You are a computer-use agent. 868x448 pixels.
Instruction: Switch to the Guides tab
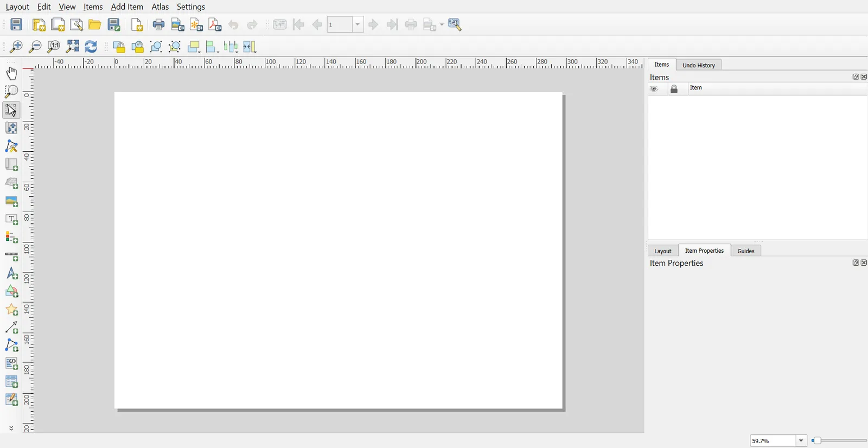point(746,251)
